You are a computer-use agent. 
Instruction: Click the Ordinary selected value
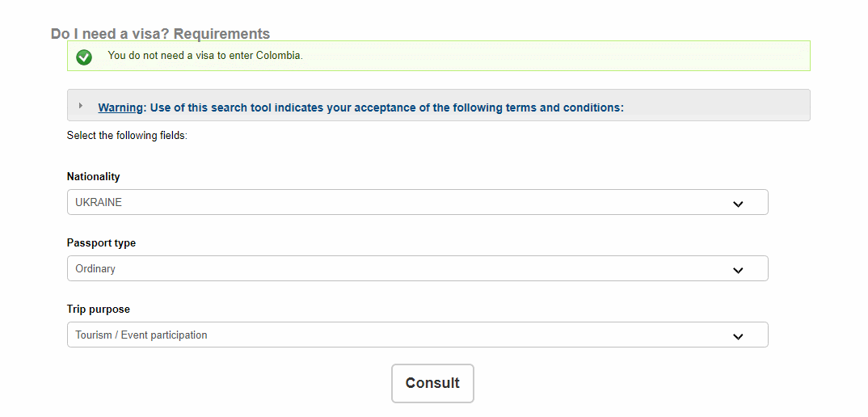click(95, 268)
